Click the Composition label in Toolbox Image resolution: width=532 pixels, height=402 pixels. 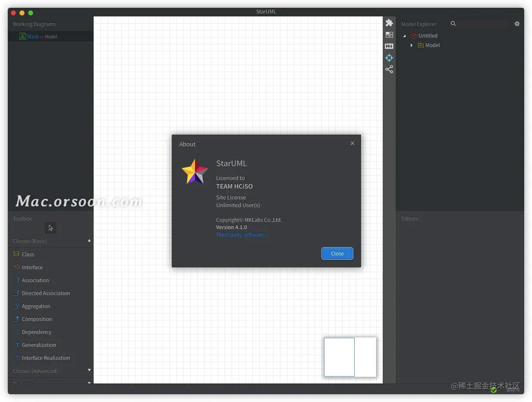click(37, 319)
